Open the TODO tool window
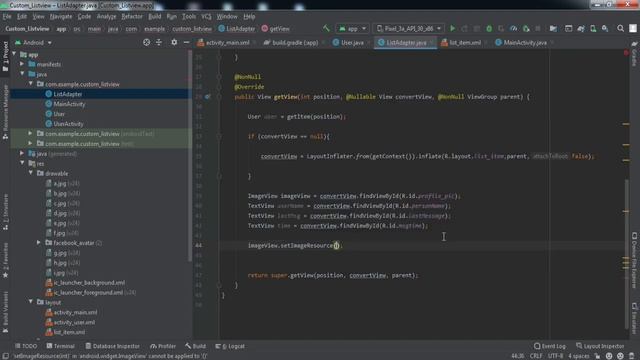 [26, 346]
